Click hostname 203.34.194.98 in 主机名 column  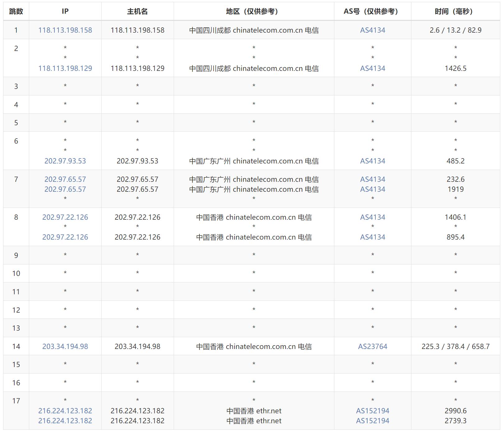click(137, 346)
